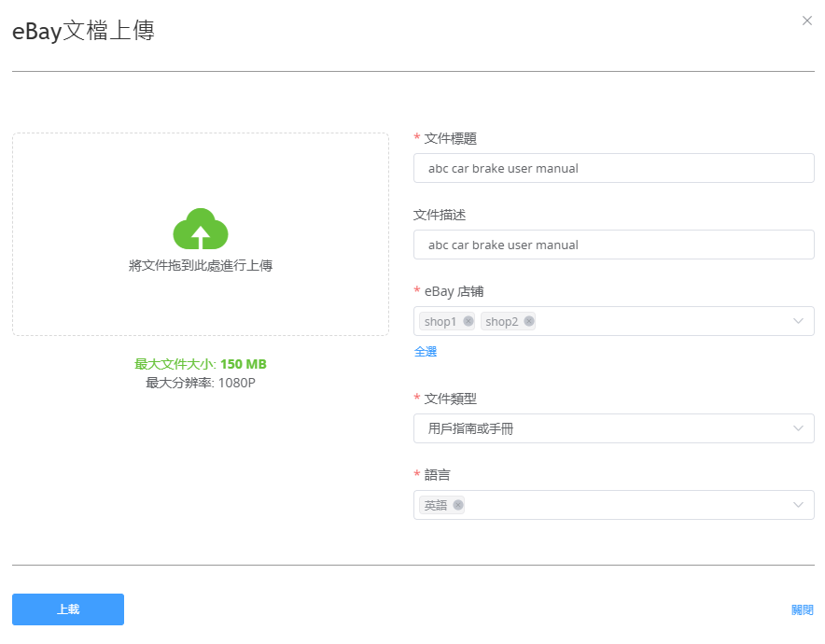
Task: Click the eBay 店铺 field label
Action: [x=454, y=291]
